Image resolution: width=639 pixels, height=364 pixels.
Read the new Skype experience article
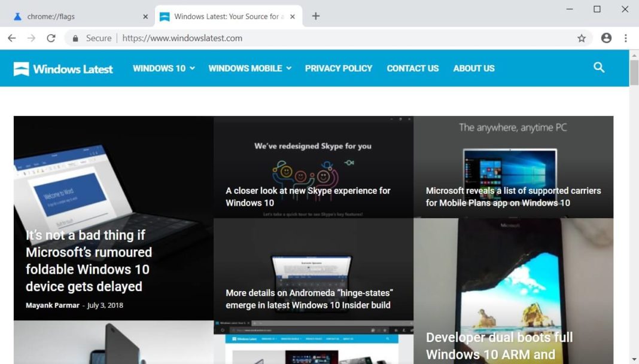tap(308, 197)
